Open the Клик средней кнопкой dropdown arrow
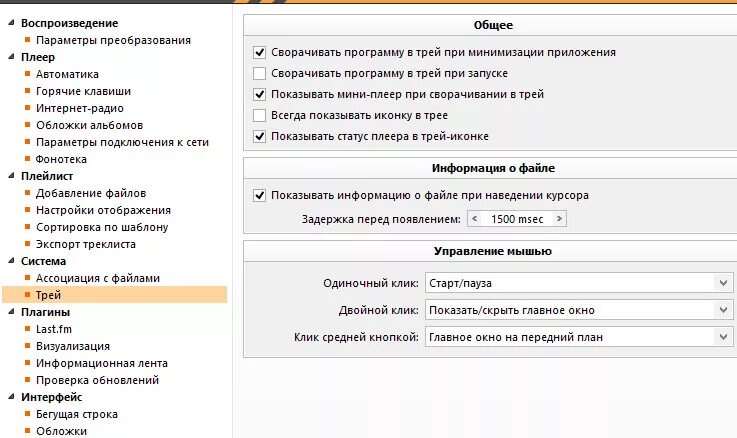Screen dimensions: 737x438 723,336
